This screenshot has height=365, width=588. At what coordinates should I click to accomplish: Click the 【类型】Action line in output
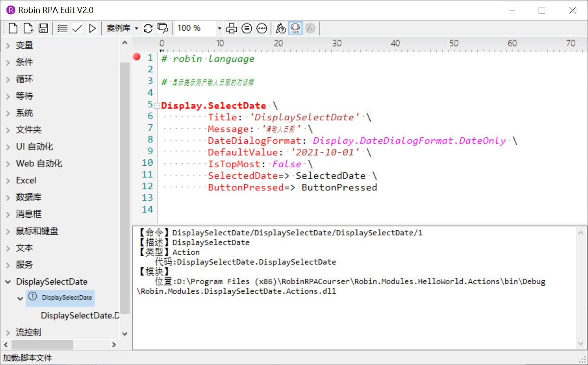168,252
